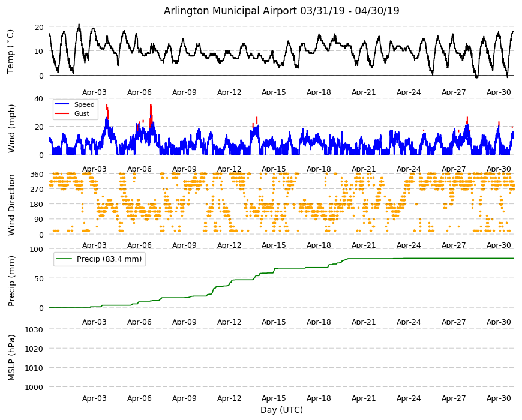Click the Precip (mm) axis label
Image resolution: width=522 pixels, height=420 pixels.
tap(11, 281)
